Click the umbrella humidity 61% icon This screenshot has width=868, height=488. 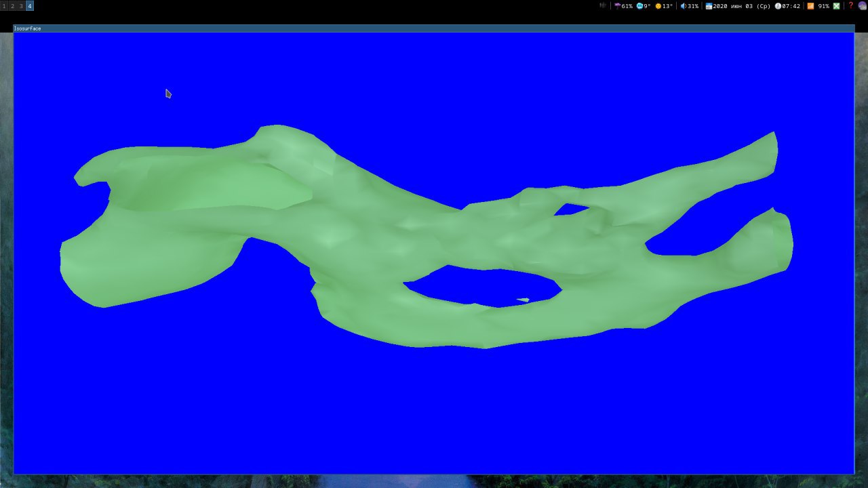(617, 5)
